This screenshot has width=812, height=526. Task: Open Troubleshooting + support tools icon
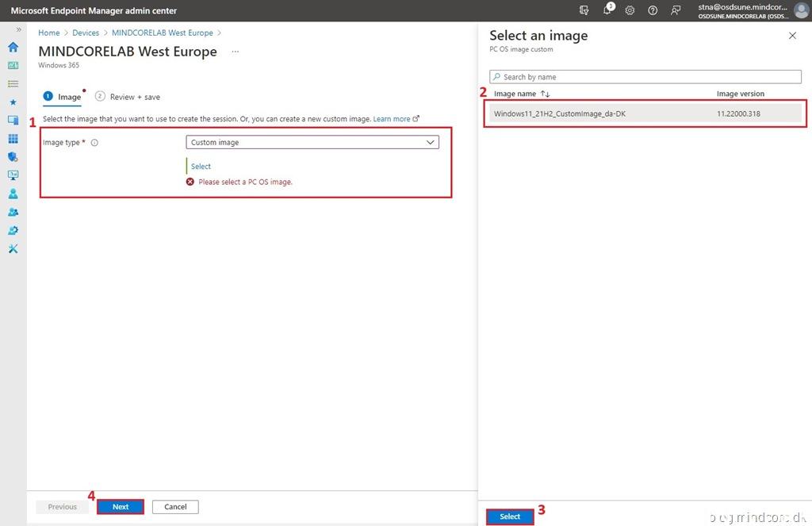point(13,249)
